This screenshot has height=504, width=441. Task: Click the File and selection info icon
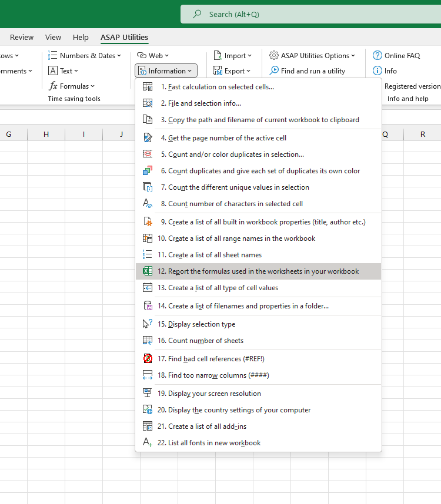(148, 103)
